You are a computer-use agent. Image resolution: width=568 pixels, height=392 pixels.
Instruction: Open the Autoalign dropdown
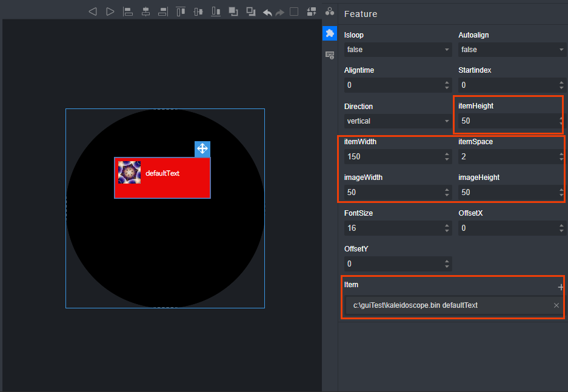pos(512,50)
